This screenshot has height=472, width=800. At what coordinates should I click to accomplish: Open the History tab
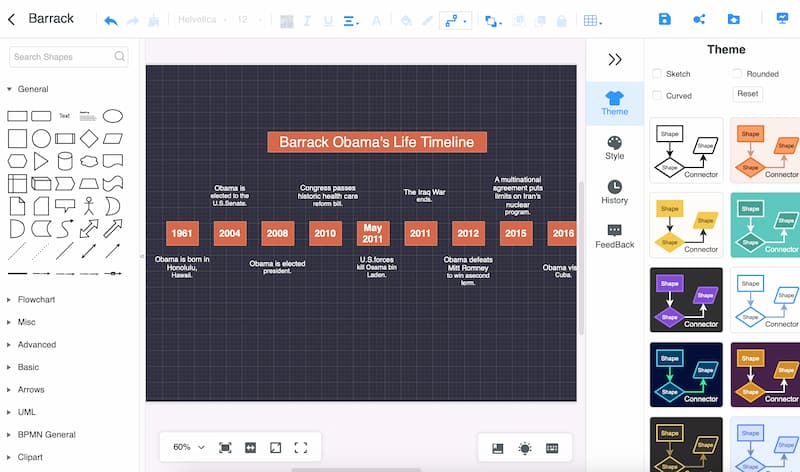tap(615, 192)
